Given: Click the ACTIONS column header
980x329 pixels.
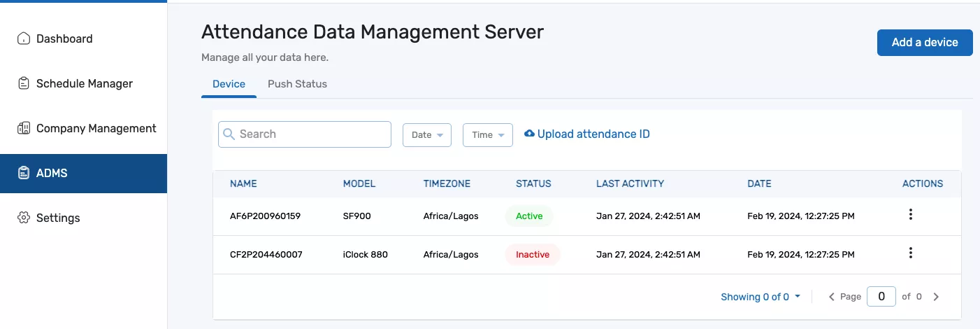Looking at the screenshot, I should [923, 184].
